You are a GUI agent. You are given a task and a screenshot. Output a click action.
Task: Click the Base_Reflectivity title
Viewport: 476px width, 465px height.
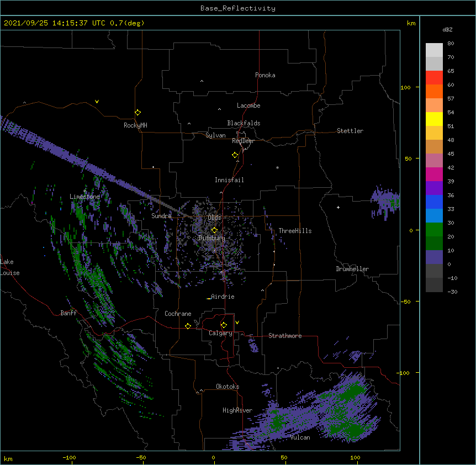pos(238,8)
